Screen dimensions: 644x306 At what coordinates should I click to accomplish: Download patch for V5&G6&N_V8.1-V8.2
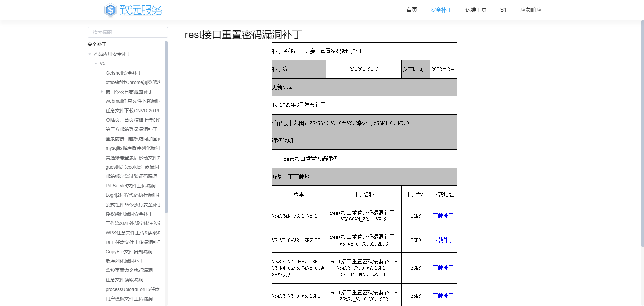(x=443, y=216)
